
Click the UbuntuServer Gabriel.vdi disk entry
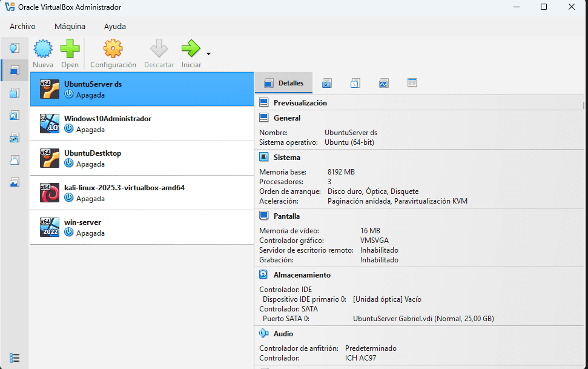(x=423, y=319)
